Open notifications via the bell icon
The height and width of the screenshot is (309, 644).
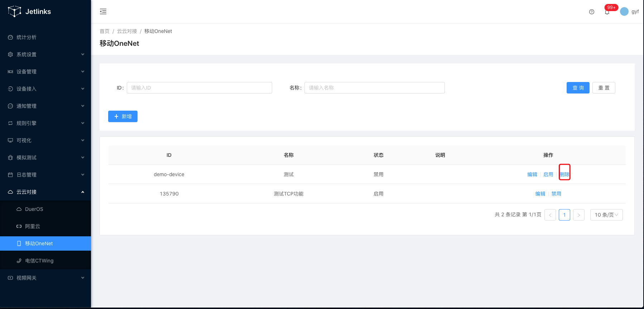click(607, 12)
